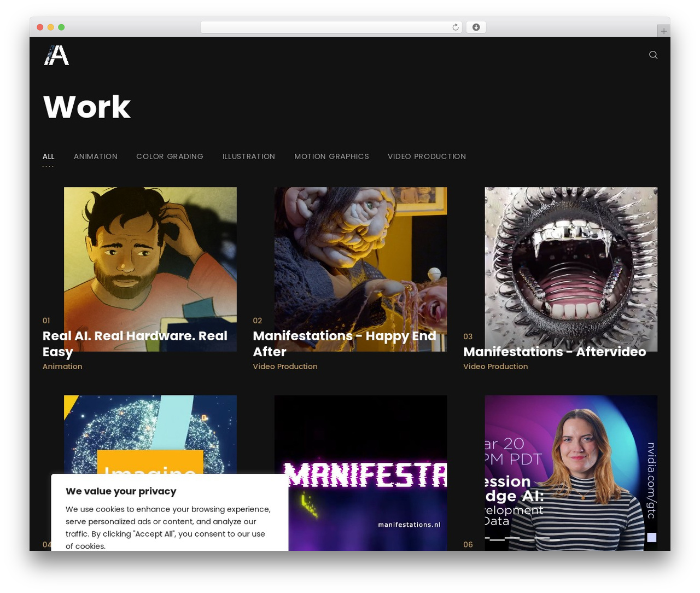The image size is (700, 593).
Task: Open the search icon in the header
Action: pyautogui.click(x=653, y=55)
